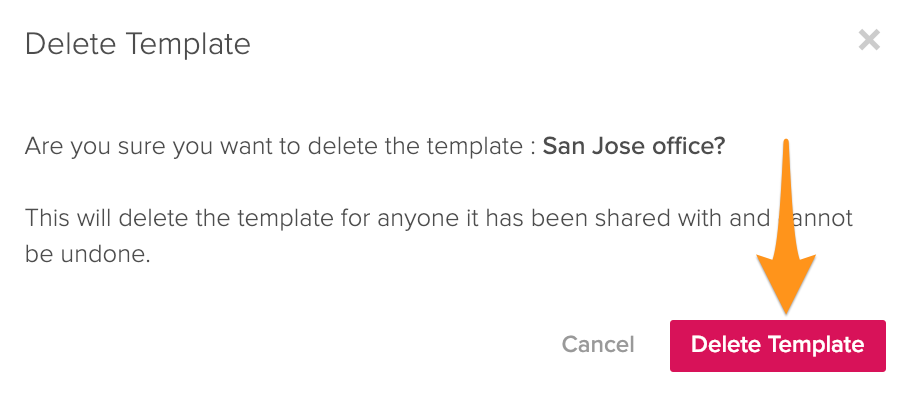Click the bold "San Jose office?" template name

(634, 146)
